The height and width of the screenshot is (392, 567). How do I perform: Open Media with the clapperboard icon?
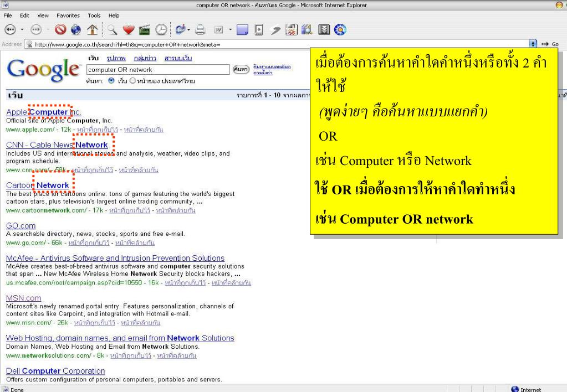click(x=144, y=30)
